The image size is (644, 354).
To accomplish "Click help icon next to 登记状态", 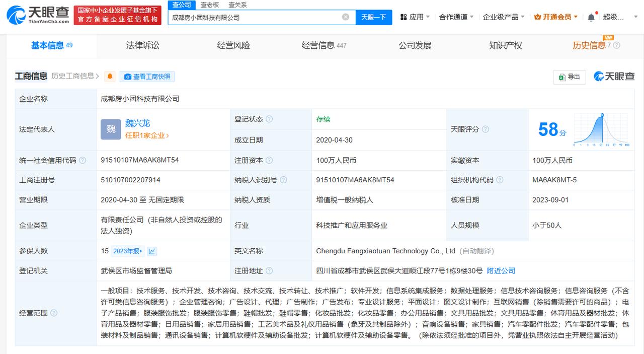I will click(x=269, y=119).
